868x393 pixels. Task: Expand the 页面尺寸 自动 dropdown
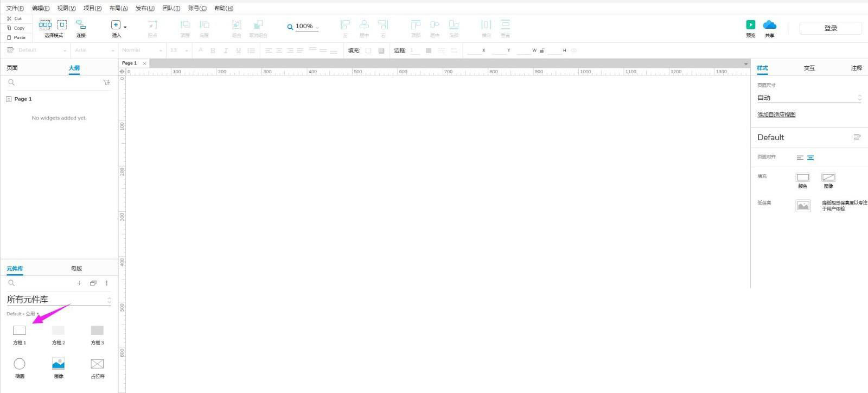[x=809, y=98]
